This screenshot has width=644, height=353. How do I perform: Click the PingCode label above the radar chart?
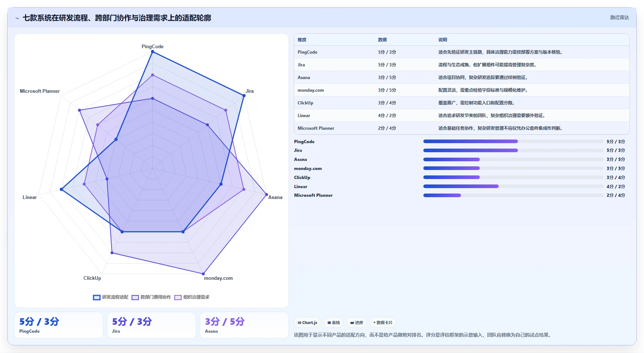pos(153,46)
